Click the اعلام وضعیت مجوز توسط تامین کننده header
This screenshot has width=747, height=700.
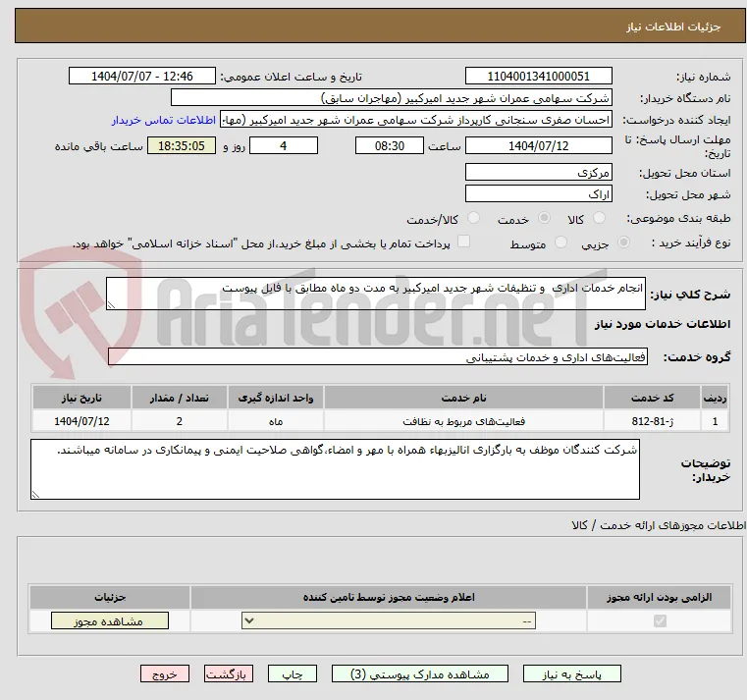pos(389,597)
